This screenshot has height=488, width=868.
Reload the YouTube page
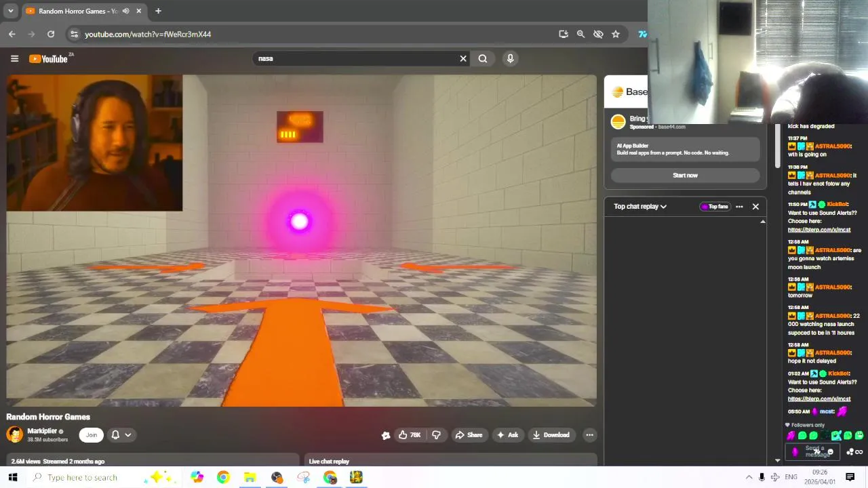51,34
